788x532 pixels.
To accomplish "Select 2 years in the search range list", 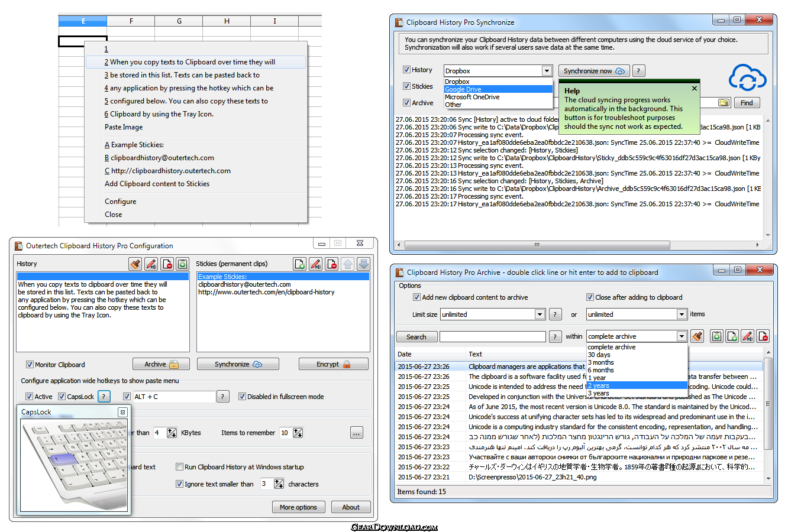I will pos(637,385).
